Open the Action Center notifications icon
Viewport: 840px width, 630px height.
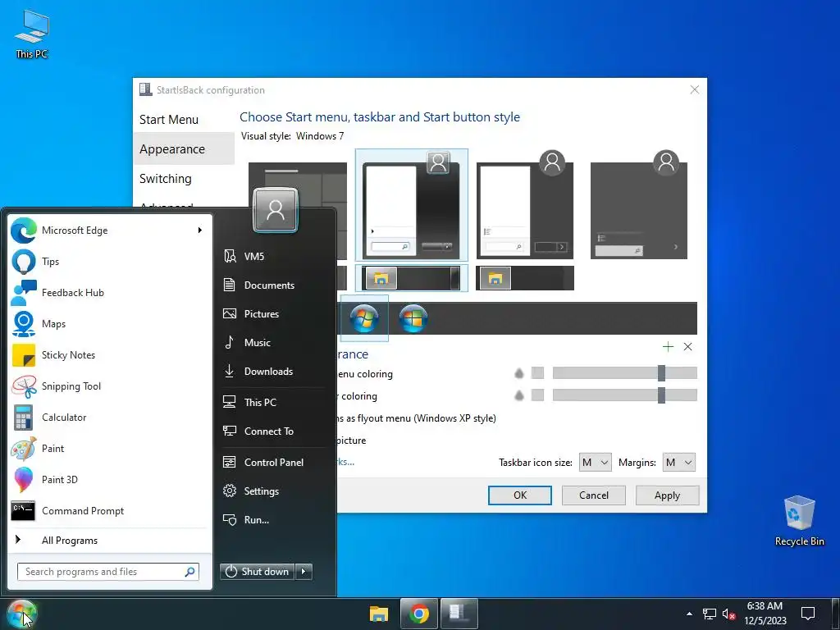808,614
